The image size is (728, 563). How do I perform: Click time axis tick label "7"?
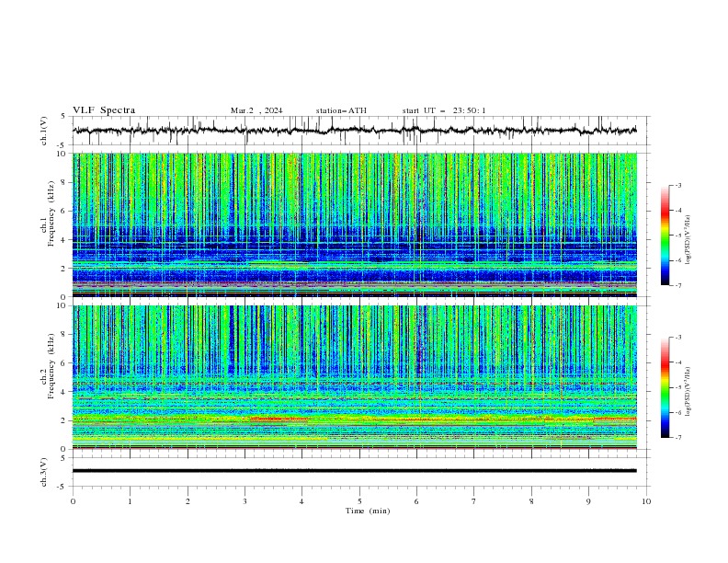coord(474,501)
